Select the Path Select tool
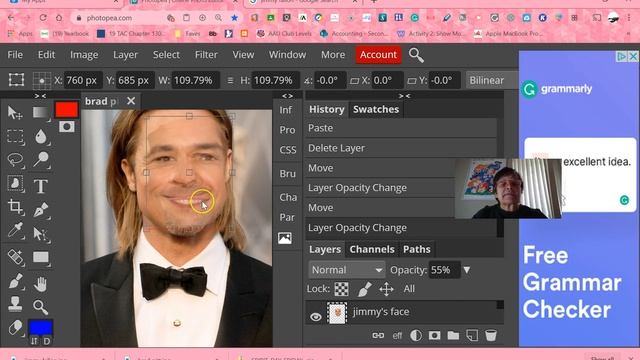This screenshot has height=360, width=640. [40, 234]
